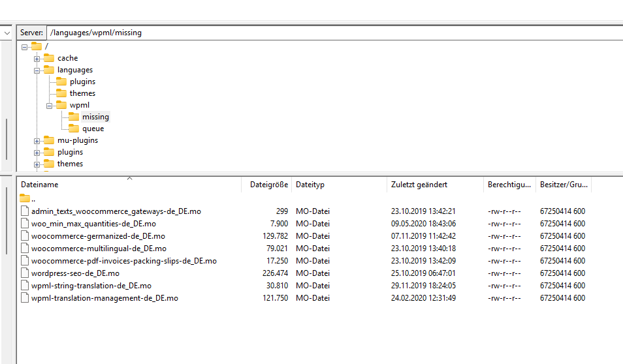Click file icon of wordpress-seo-de_DE.mo
Viewport: 623px width, 364px height.
25,273
